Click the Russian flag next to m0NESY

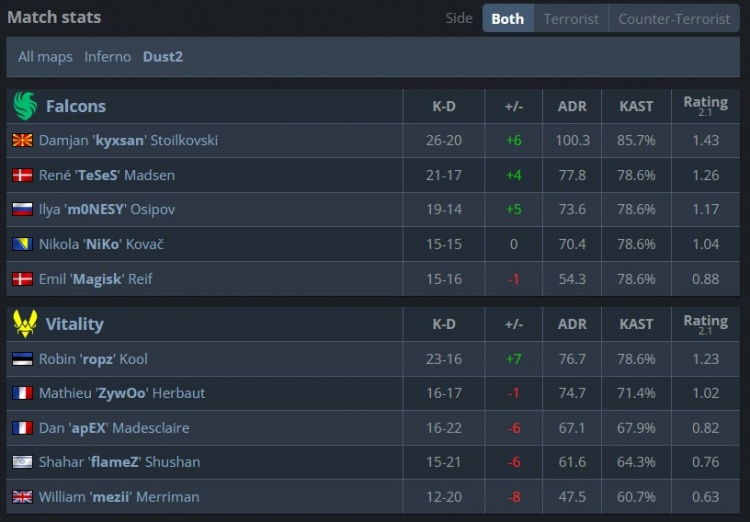point(22,210)
